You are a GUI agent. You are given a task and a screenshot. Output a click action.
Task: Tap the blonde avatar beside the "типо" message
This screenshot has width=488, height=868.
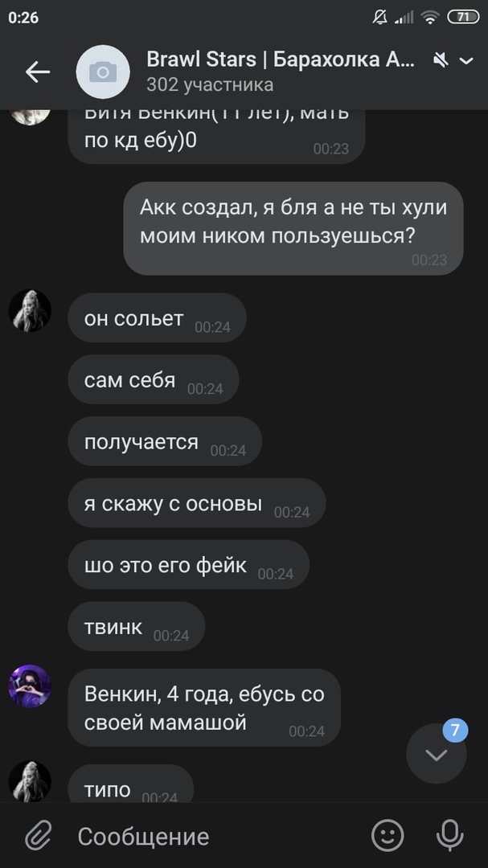(x=30, y=782)
